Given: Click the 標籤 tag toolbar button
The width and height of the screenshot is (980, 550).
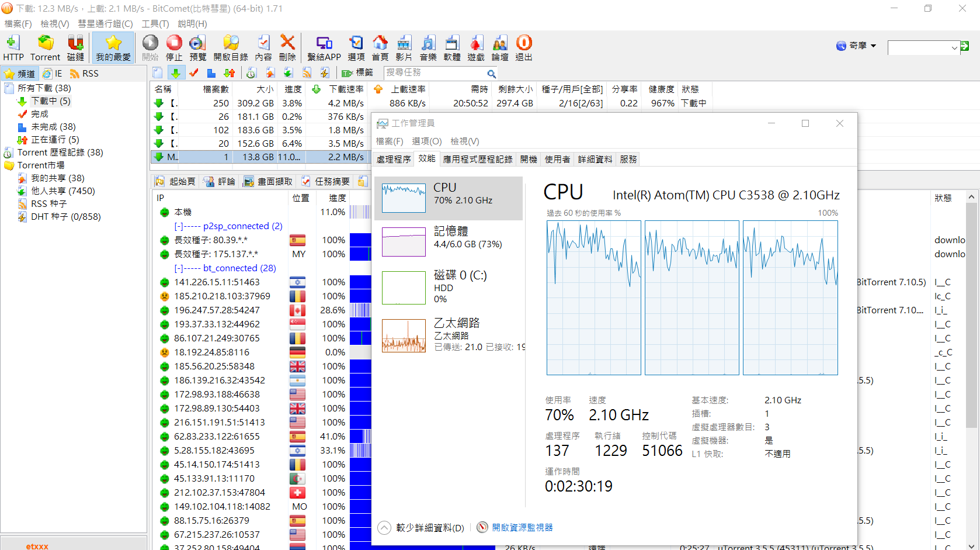Looking at the screenshot, I should pyautogui.click(x=357, y=72).
